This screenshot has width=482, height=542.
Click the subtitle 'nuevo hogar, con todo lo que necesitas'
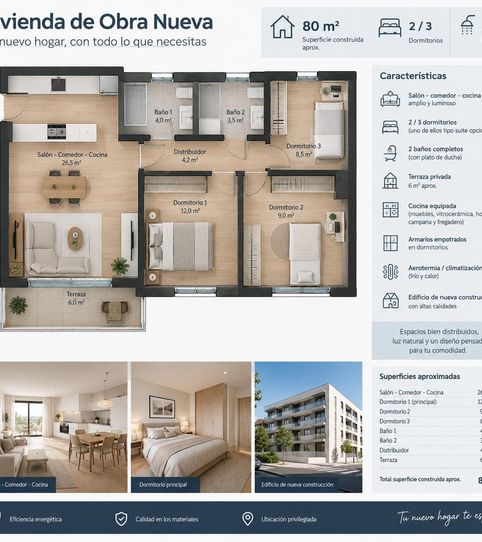coord(103,41)
